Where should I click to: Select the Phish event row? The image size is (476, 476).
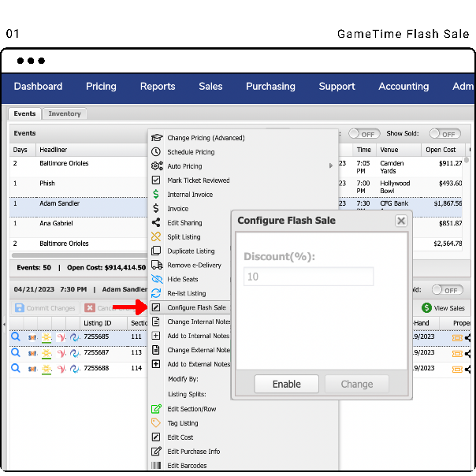tap(78, 187)
